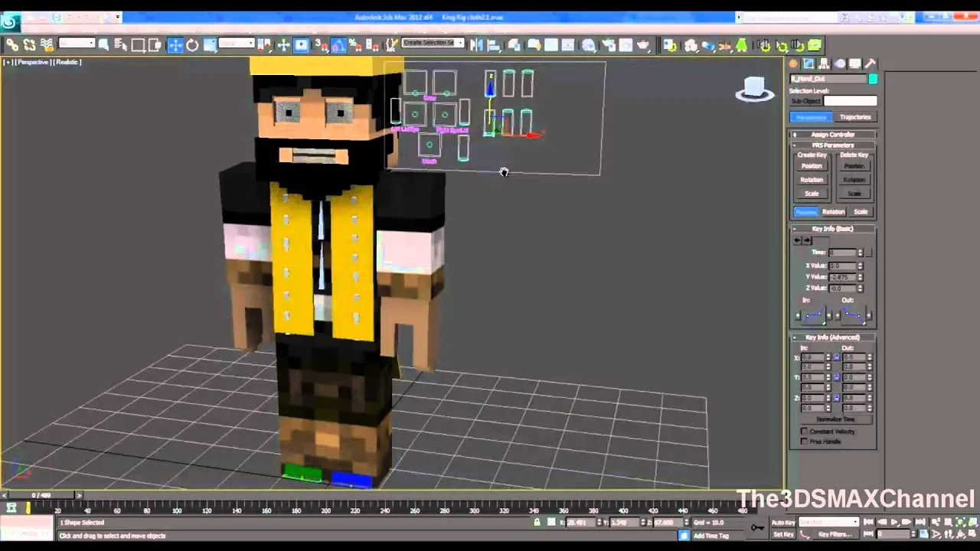Image resolution: width=980 pixels, height=551 pixels.
Task: Click Edit Named Selection Sets icon
Action: pos(391,45)
